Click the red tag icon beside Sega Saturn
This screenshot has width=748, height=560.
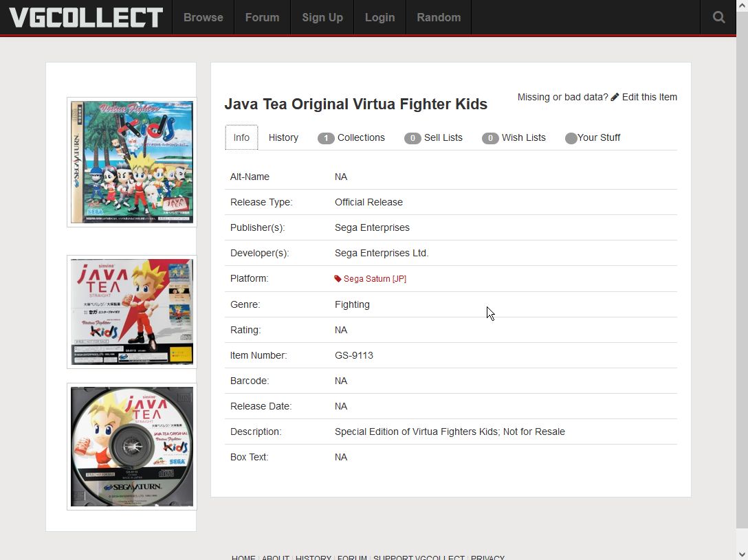338,278
